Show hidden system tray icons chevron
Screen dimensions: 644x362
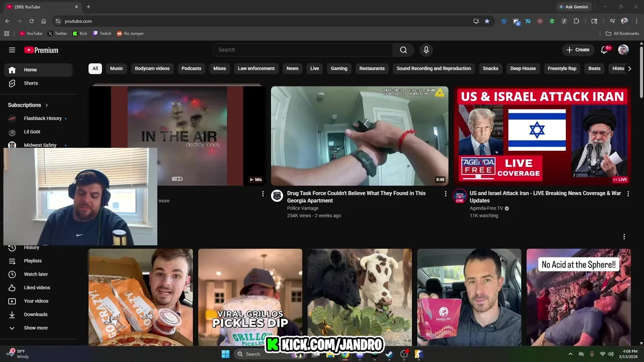coord(570,354)
